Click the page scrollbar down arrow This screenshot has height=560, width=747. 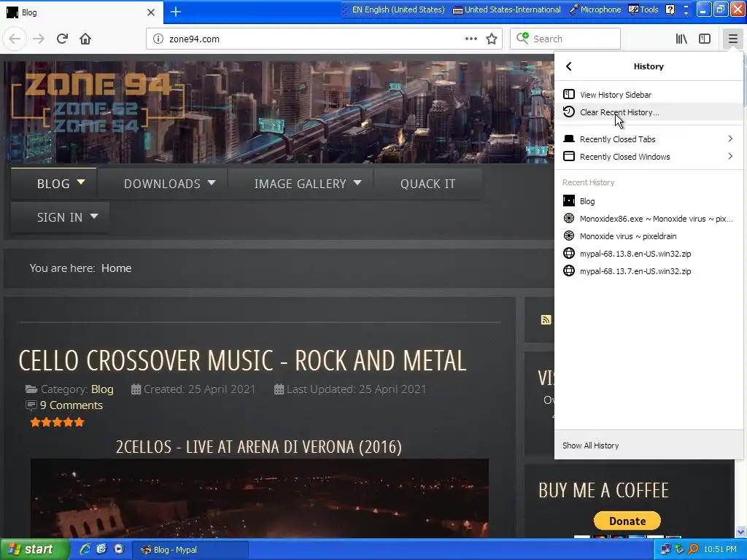(740, 532)
